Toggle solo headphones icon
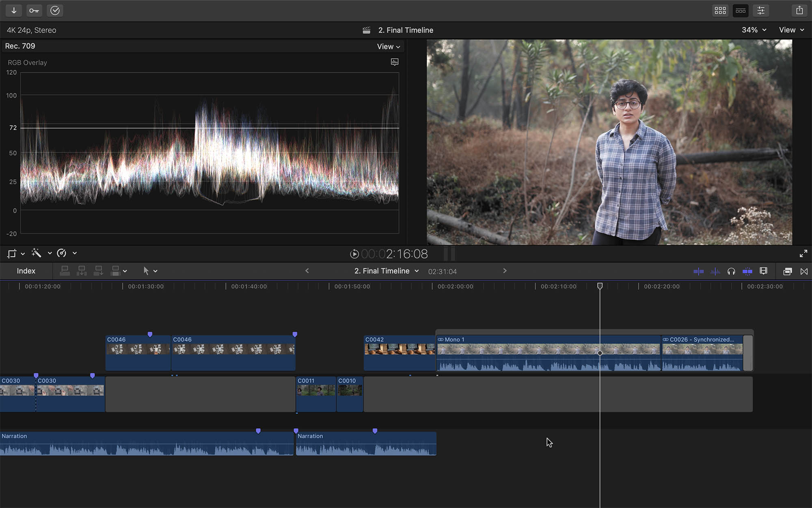 click(731, 271)
